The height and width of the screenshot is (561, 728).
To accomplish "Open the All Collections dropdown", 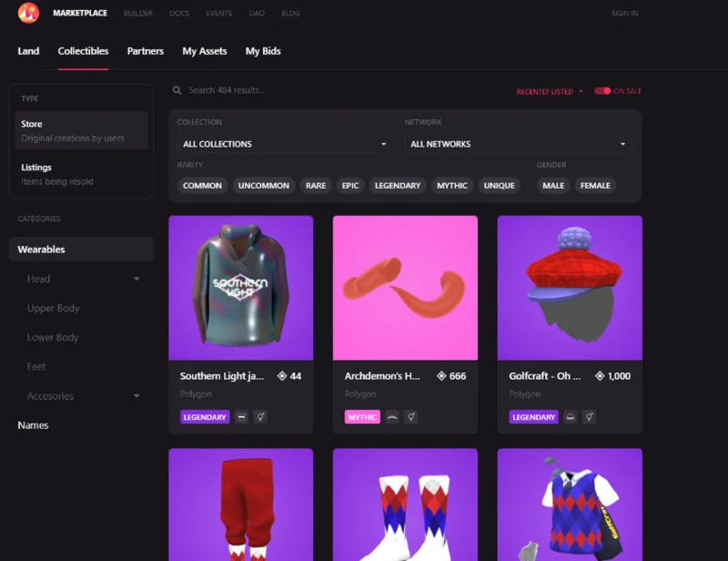I will click(284, 144).
